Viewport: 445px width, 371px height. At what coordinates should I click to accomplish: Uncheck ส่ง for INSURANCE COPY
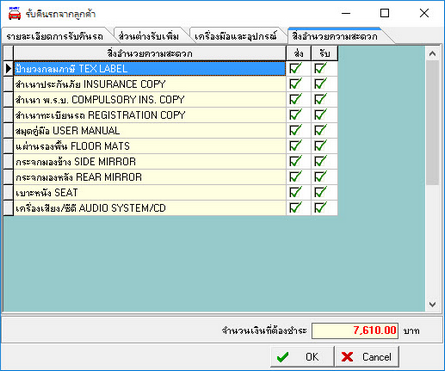[295, 84]
